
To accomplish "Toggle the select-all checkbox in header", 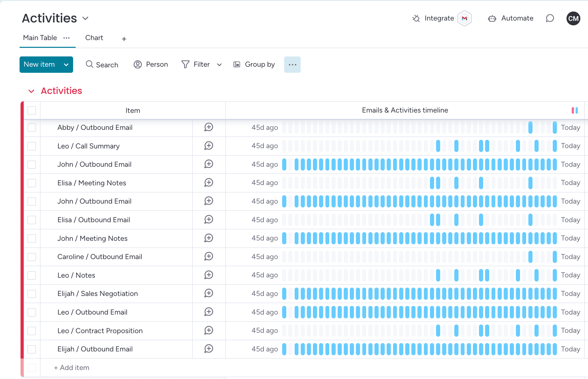I will [x=32, y=111].
